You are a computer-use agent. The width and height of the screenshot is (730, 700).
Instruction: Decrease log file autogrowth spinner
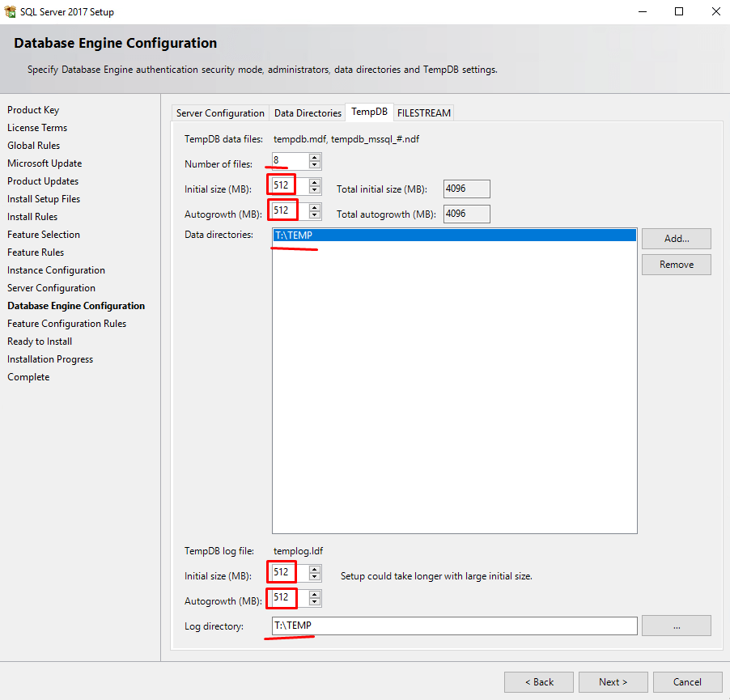point(315,602)
